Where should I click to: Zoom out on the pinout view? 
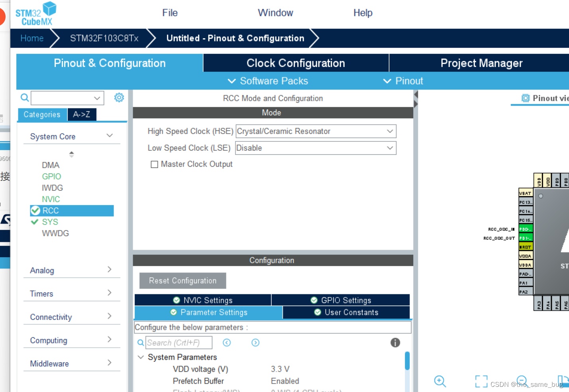522,381
